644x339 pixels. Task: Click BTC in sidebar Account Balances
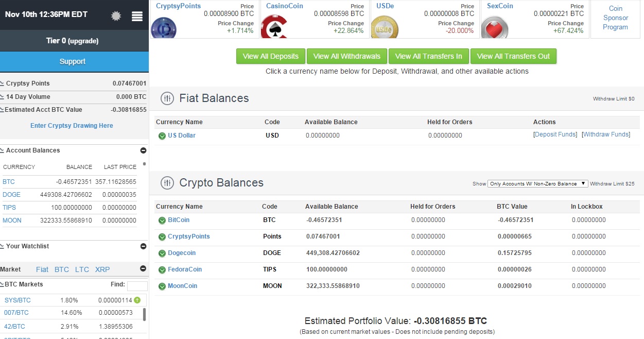pos(9,182)
